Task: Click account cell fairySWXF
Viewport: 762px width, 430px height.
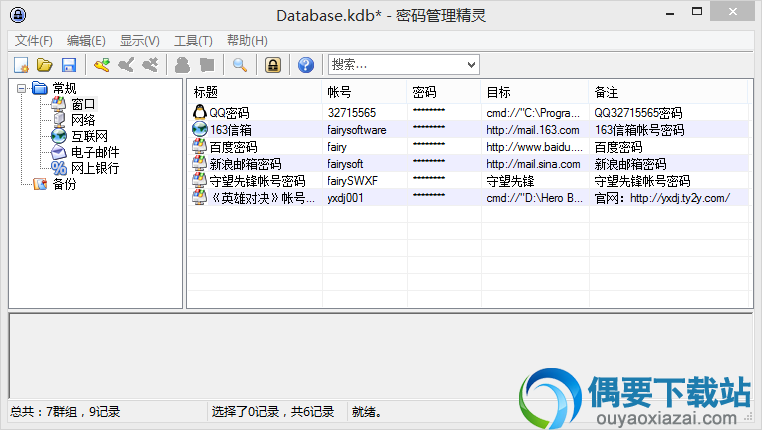Action: (352, 181)
